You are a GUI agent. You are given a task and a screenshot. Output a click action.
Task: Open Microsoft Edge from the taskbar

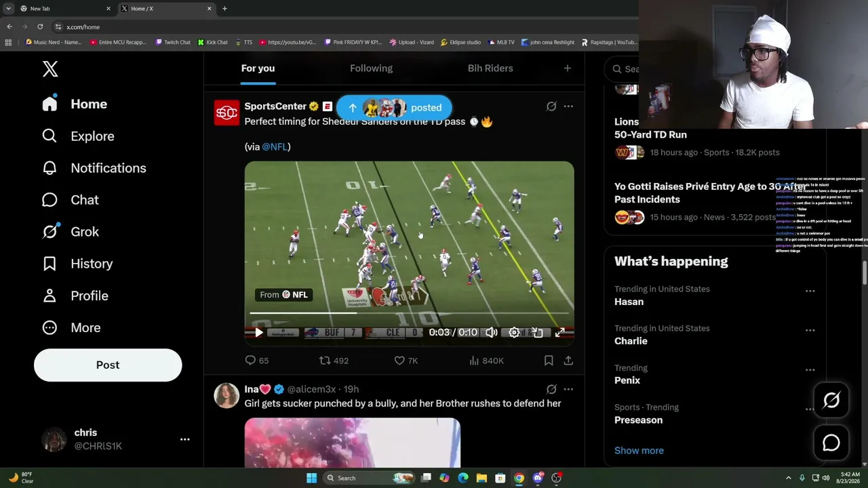[x=463, y=478]
